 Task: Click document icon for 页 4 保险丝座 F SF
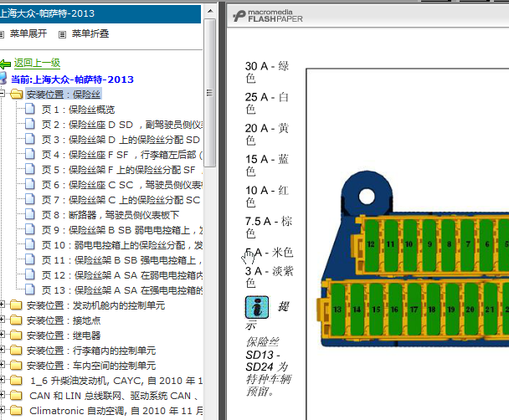pyautogui.click(x=30, y=154)
